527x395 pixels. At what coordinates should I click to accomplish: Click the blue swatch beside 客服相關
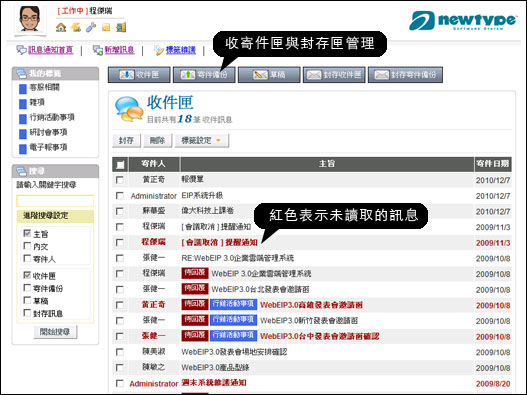tap(23, 89)
